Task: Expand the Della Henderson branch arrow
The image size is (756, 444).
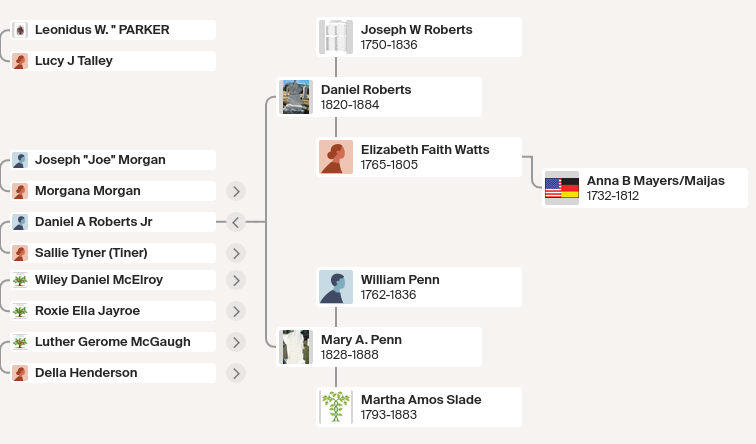Action: pos(236,373)
